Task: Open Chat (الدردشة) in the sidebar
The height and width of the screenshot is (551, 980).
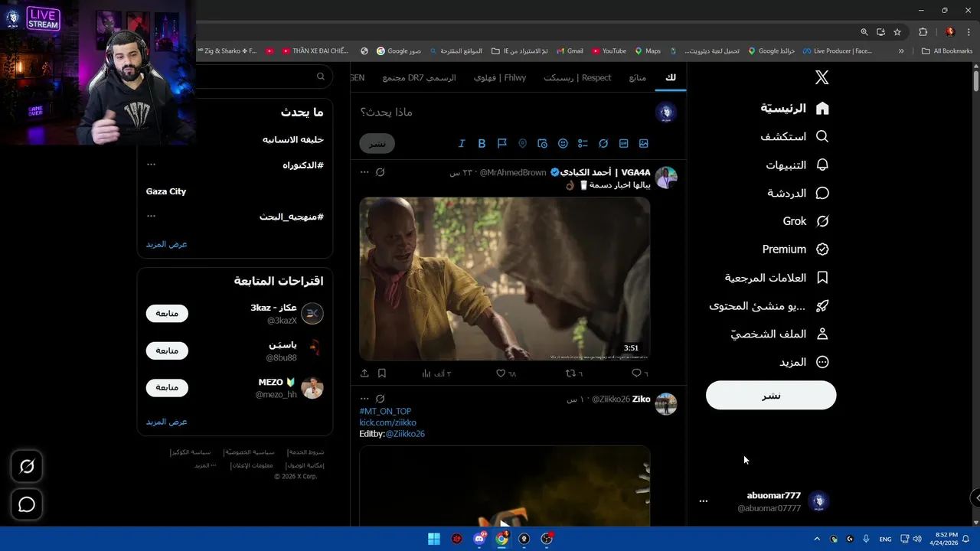Action: click(x=799, y=193)
